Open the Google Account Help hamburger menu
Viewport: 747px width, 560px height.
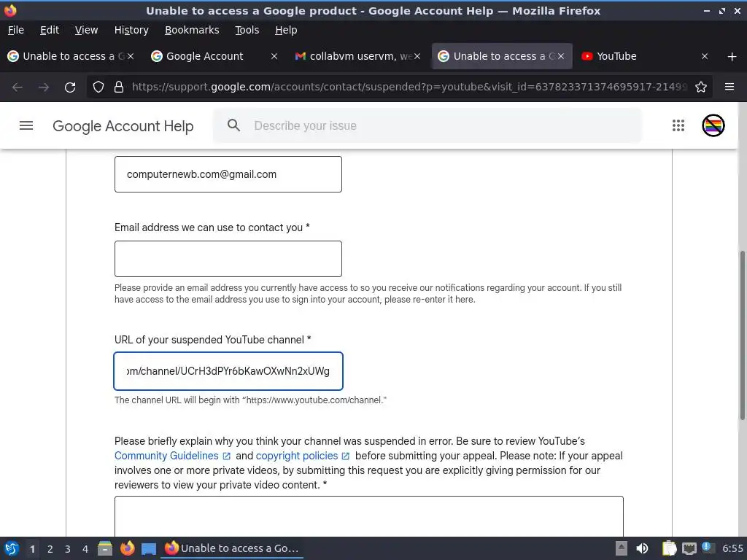tap(26, 125)
